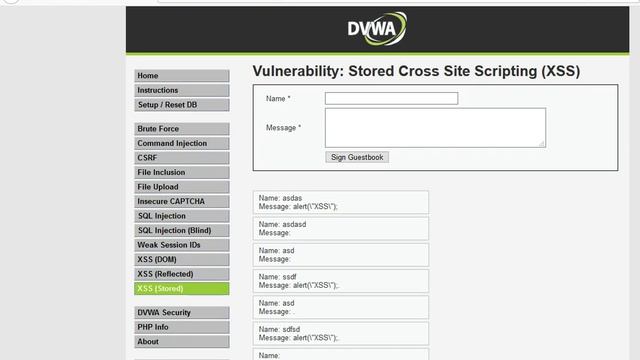Go to Setup / Reset DB

(x=182, y=105)
